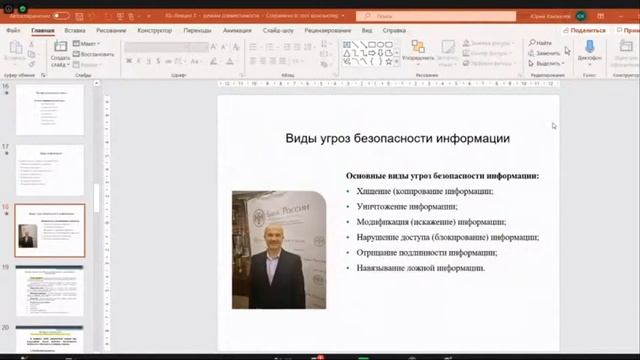Select the triangle shape in shapes gallery

[347, 53]
